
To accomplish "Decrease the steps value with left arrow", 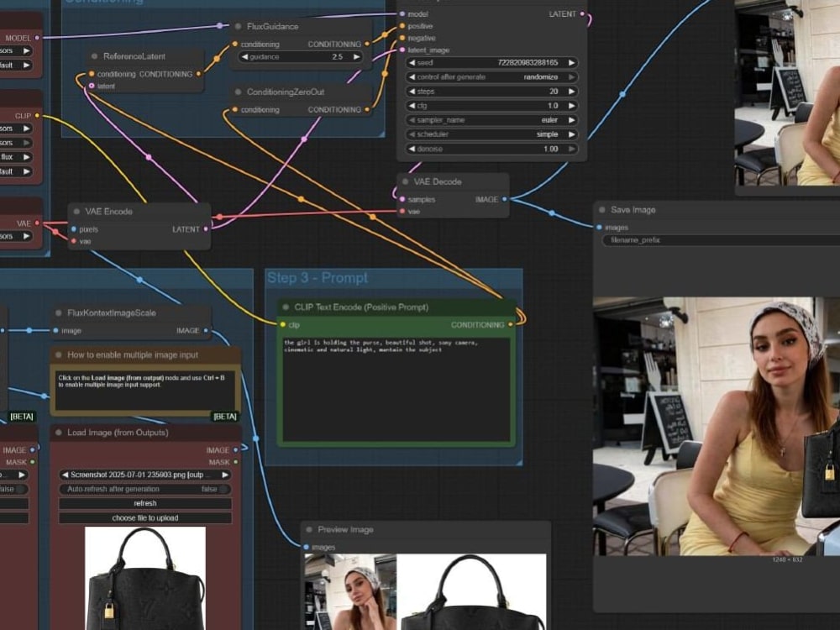I will click(x=412, y=92).
